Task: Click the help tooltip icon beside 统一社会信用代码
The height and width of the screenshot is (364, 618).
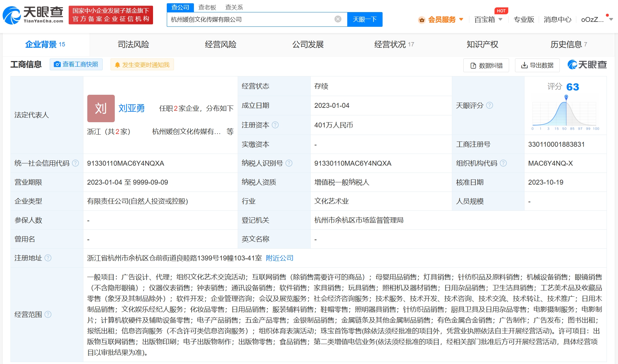Action: pos(76,163)
